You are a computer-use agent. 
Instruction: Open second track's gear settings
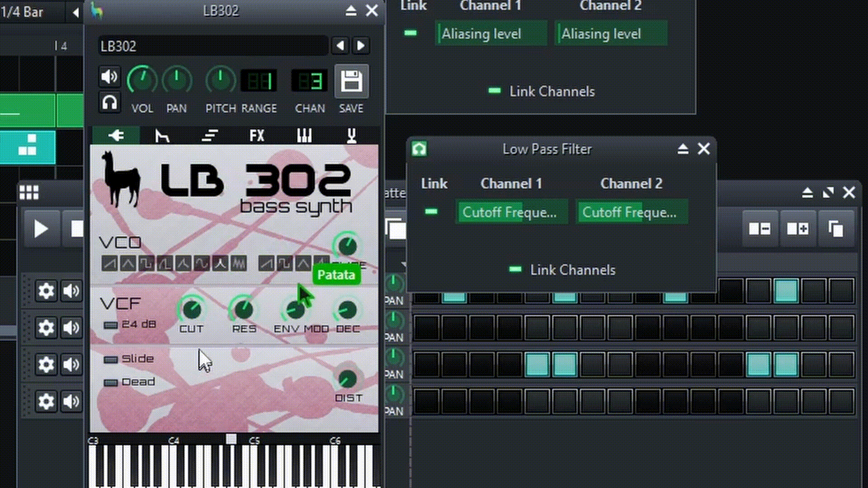(x=46, y=328)
